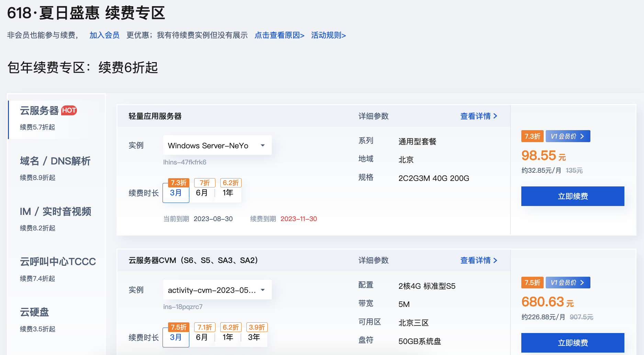Open the activity-cvm-2023-05 instance dropdown
This screenshot has height=355, width=644.
tap(217, 289)
